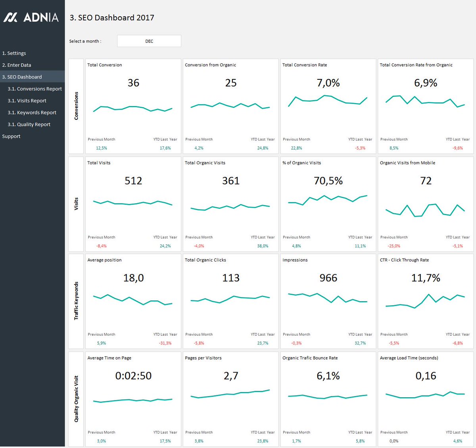Open the 3.1. Visits Report
The image size is (476, 448).
click(27, 100)
